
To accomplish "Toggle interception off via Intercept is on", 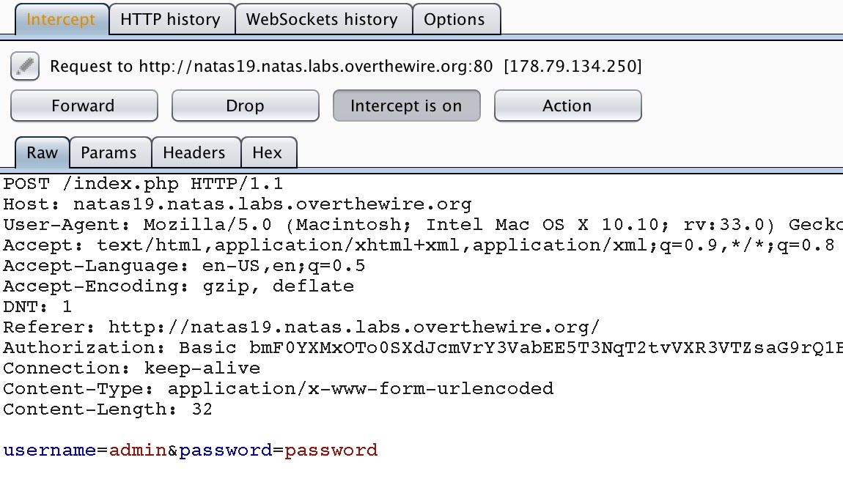I will click(x=406, y=105).
